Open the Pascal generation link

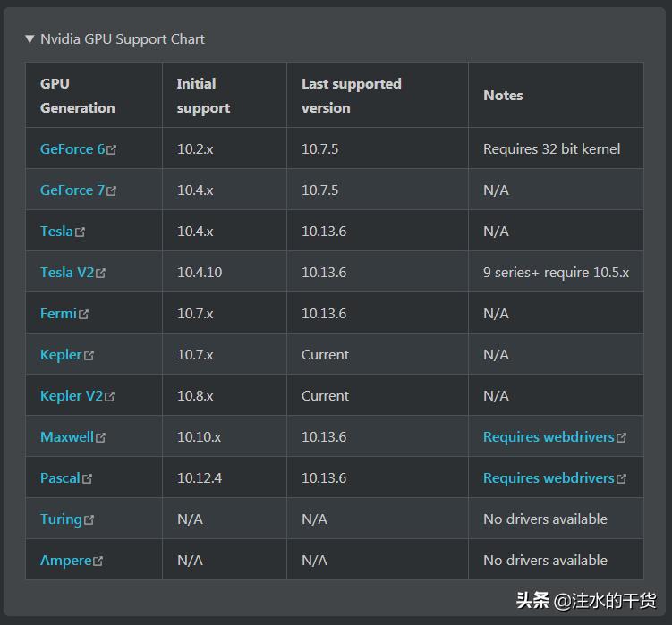coord(60,478)
